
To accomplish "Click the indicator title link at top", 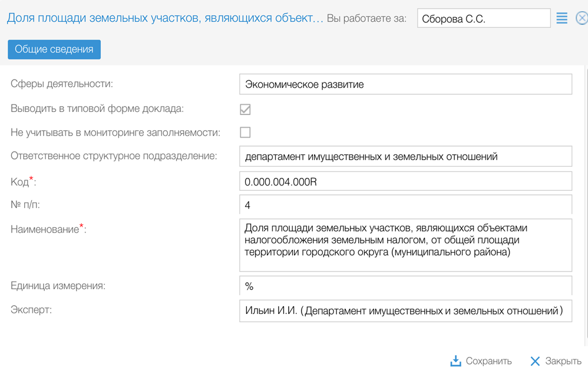I will [x=165, y=18].
